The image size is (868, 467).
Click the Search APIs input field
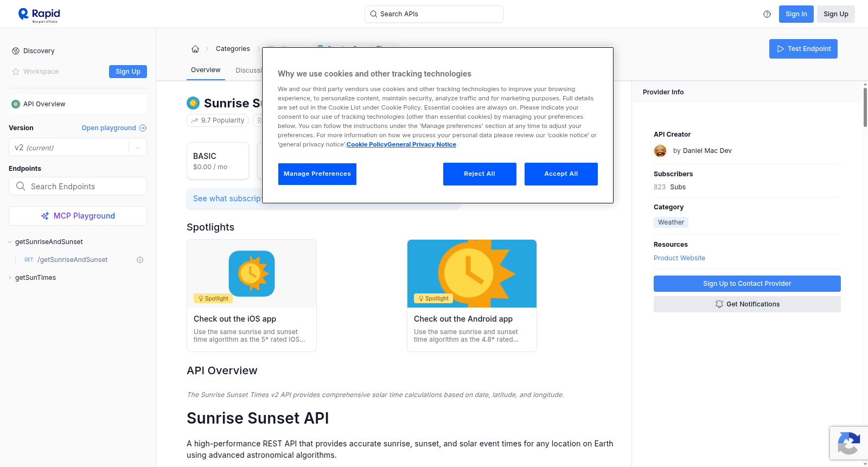pyautogui.click(x=434, y=14)
